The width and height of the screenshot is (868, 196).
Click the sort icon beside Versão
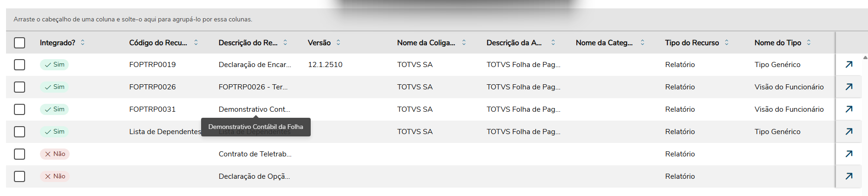pos(338,42)
